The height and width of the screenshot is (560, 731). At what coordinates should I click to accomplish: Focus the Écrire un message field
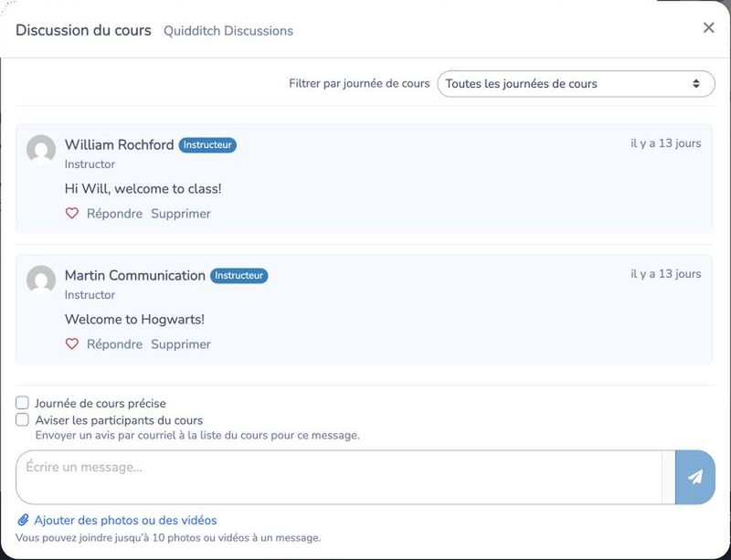point(339,477)
